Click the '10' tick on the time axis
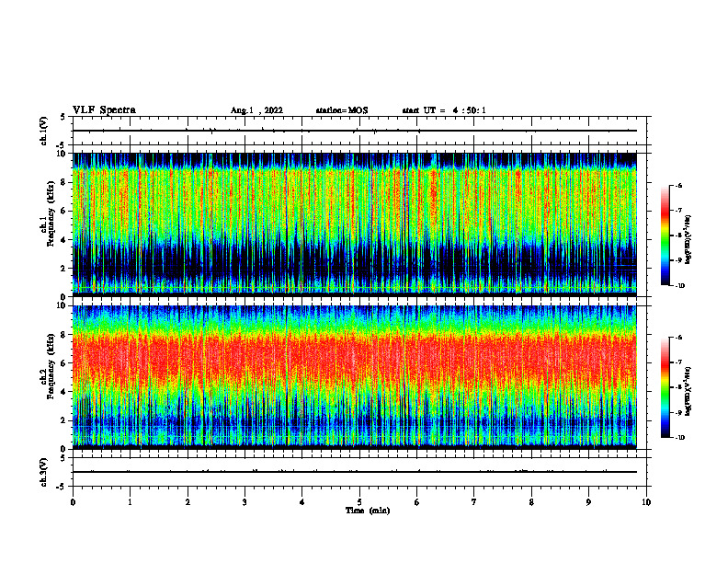Image resolution: width=728 pixels, height=563 pixels. [x=646, y=502]
